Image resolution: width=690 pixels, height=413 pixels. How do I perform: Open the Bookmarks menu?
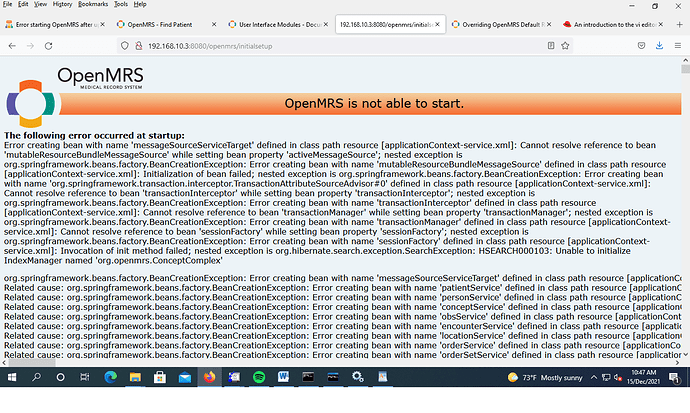(x=93, y=4)
